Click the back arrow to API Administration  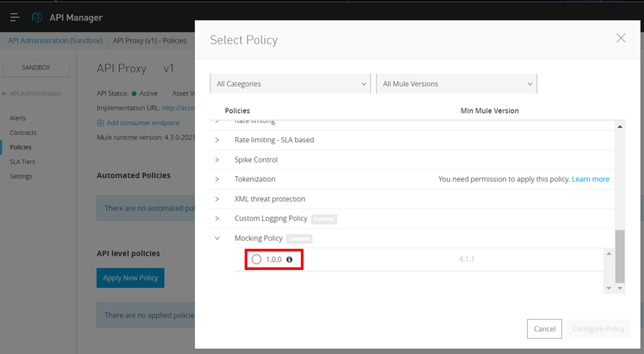click(x=5, y=93)
